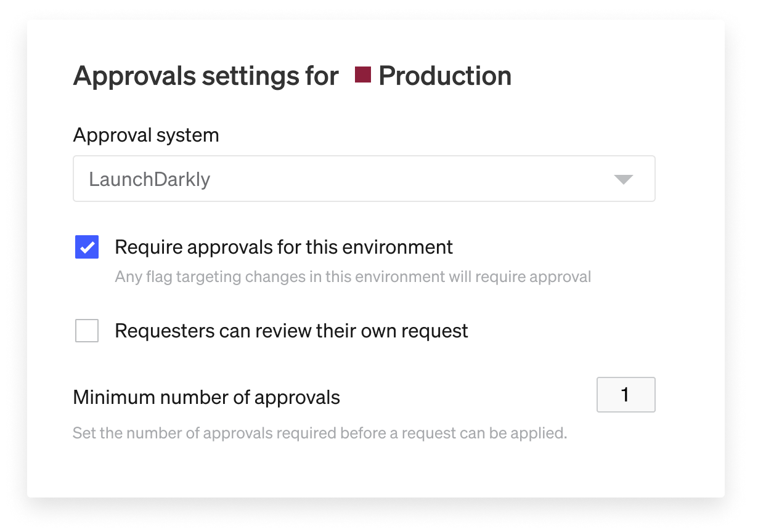Click the "Requesters can review their own request" label

(291, 331)
